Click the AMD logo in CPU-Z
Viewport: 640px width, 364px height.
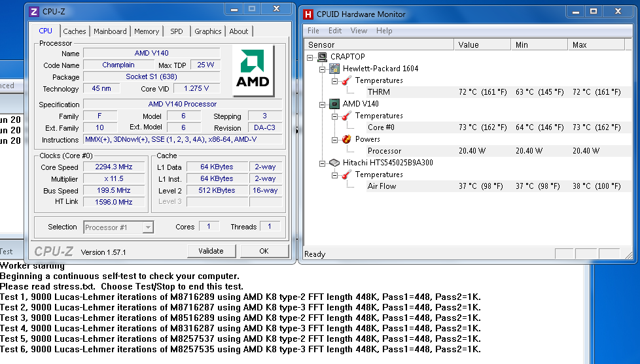[x=253, y=71]
